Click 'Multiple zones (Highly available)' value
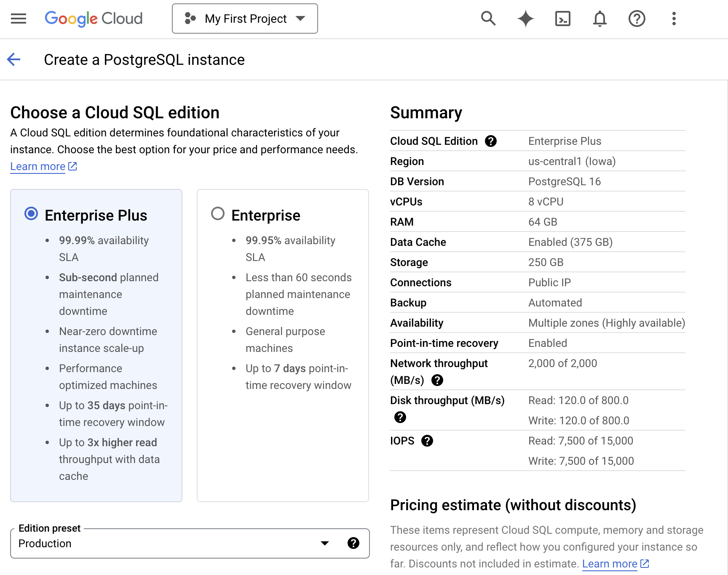Screen dimensions: 728x575 (607, 323)
